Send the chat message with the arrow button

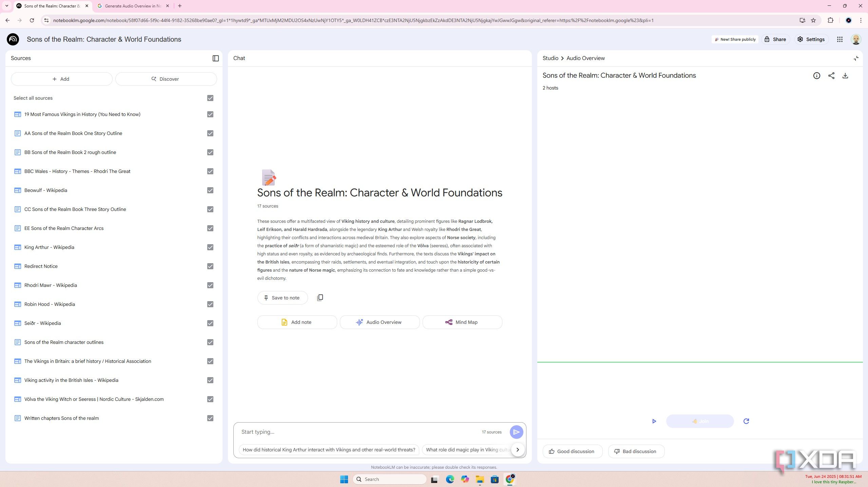click(516, 432)
